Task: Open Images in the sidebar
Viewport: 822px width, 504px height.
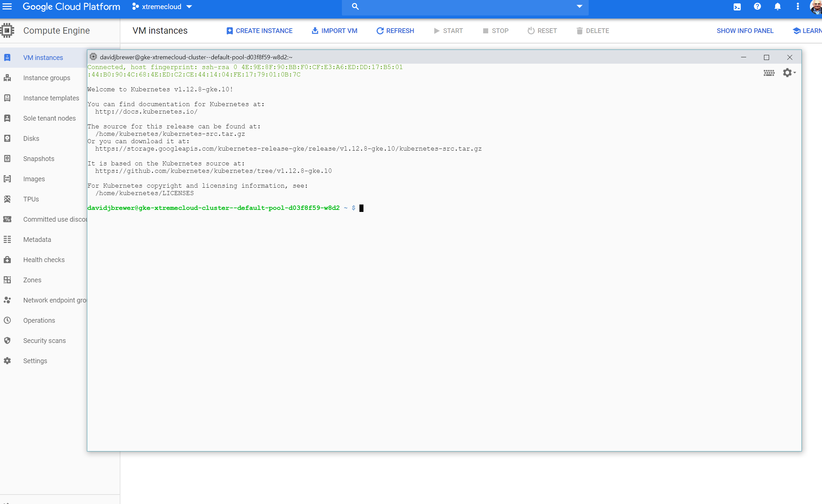Action: 34,179
